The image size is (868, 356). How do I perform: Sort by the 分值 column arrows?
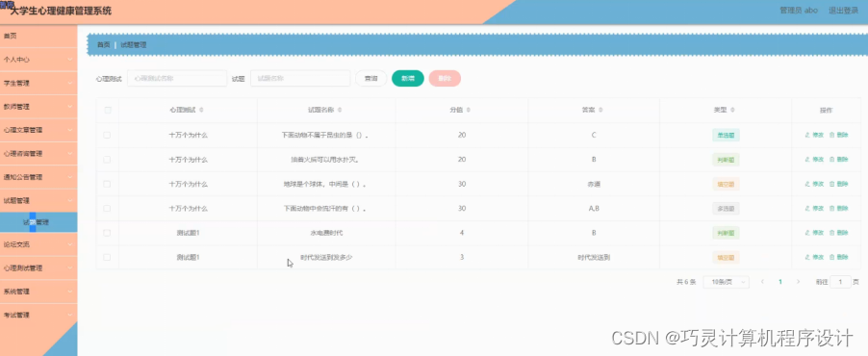469,111
